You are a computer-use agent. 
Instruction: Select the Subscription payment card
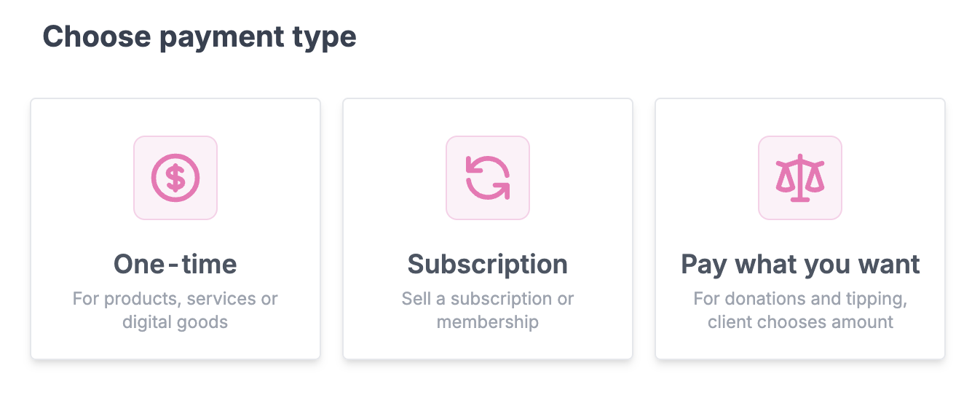point(488,229)
